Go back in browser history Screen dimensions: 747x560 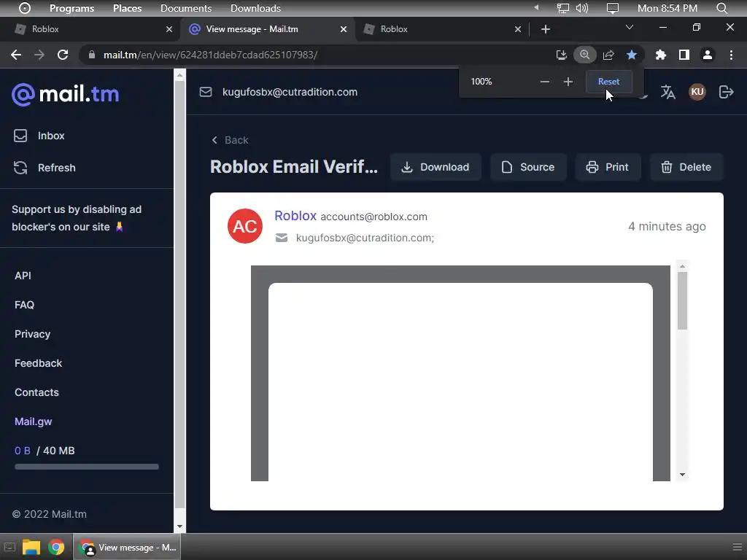coord(16,55)
